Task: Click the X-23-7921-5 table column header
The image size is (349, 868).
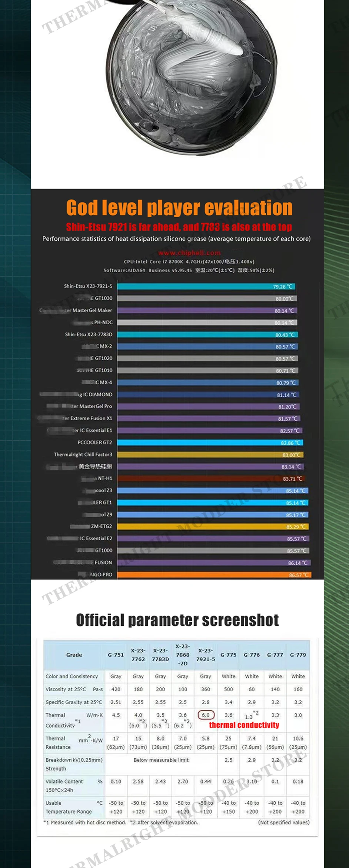Action: (206, 655)
